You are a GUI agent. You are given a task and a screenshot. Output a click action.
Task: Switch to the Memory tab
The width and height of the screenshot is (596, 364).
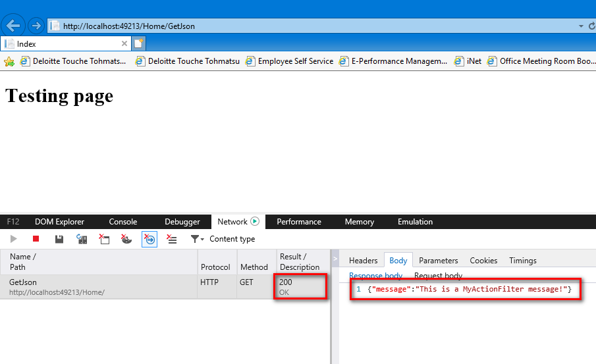[359, 222]
